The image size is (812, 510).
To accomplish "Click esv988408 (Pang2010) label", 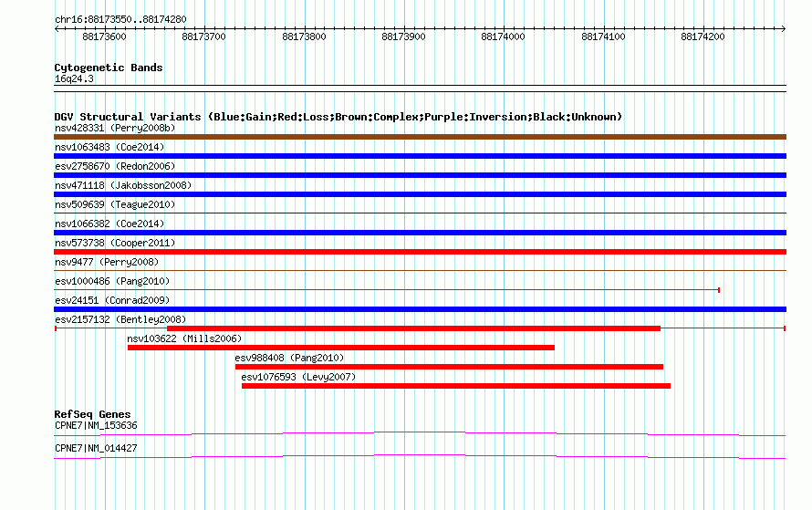I will [x=289, y=358].
